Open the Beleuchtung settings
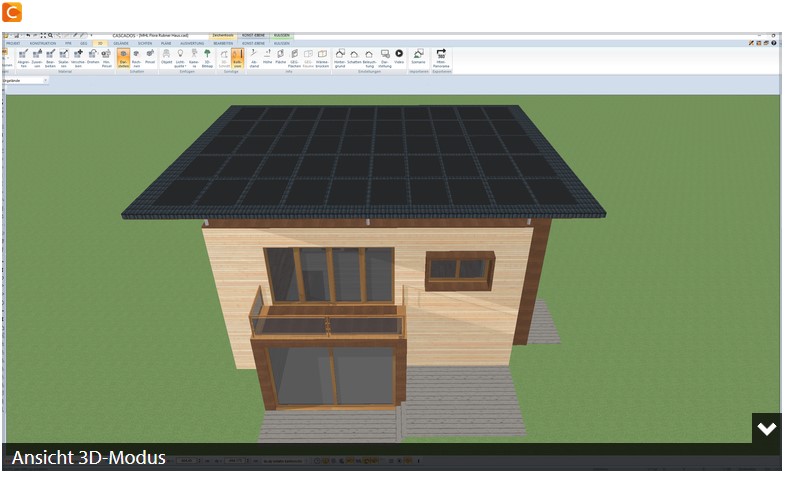The height and width of the screenshot is (477, 785). 369,58
